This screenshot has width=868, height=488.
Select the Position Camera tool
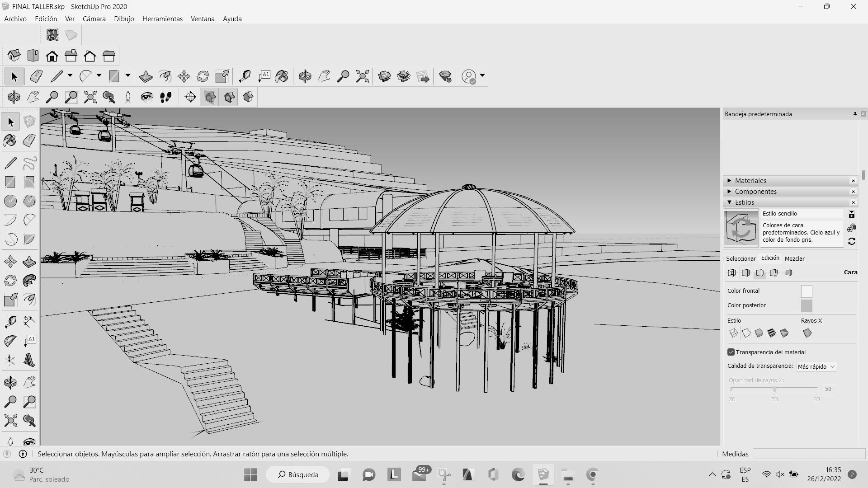click(128, 97)
